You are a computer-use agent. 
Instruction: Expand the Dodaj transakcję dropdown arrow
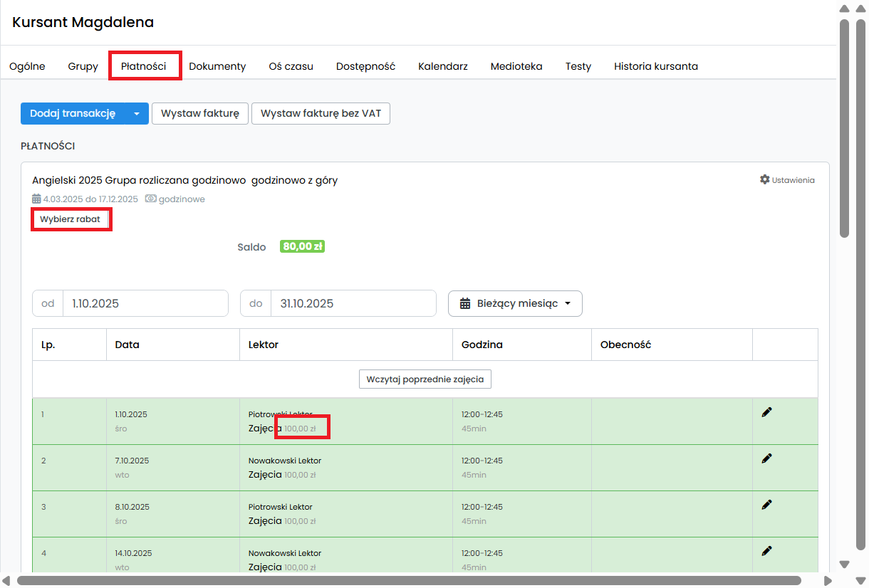[137, 114]
